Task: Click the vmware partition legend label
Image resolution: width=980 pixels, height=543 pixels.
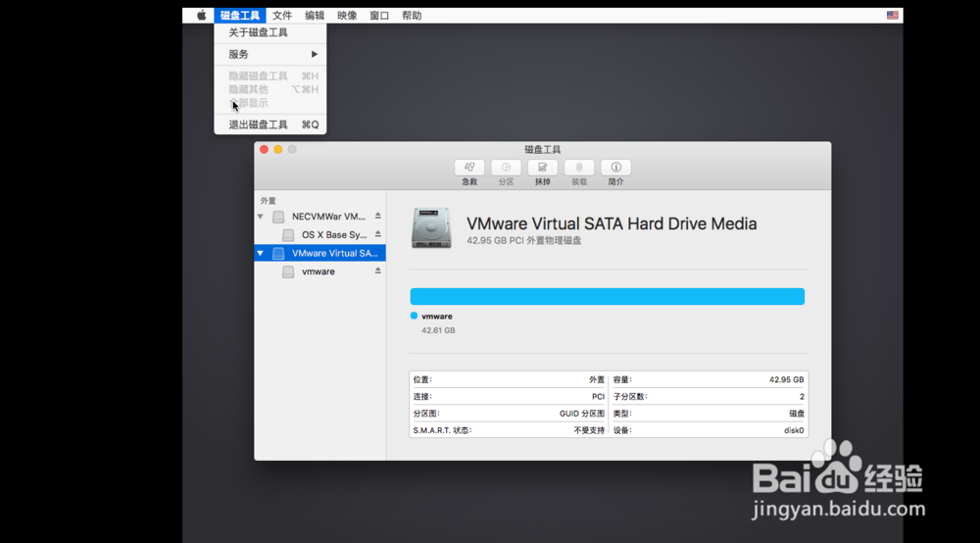Action: click(x=437, y=317)
